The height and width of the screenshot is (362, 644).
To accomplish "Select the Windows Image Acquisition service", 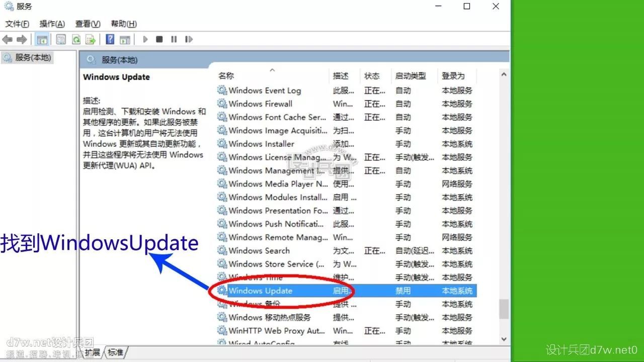I will point(347,131).
